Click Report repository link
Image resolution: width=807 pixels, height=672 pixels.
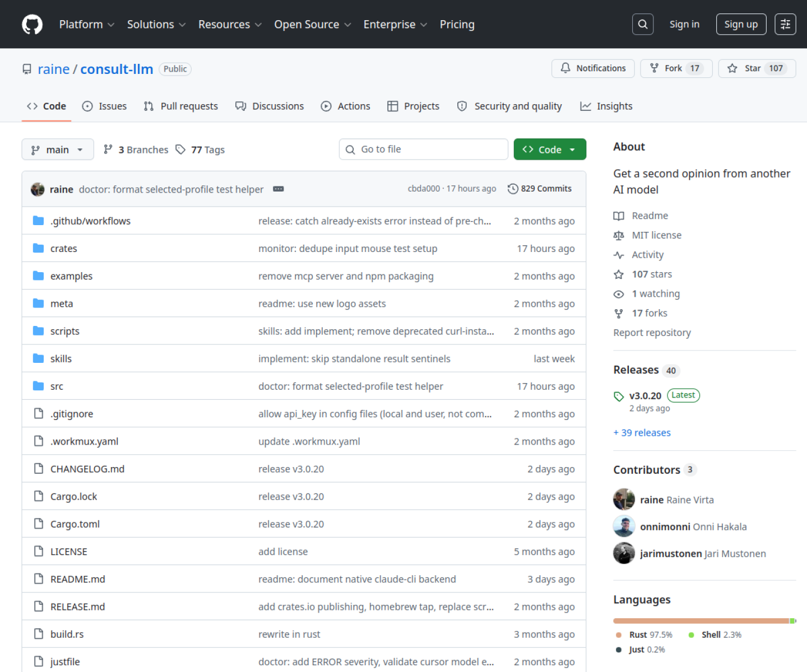pyautogui.click(x=652, y=333)
